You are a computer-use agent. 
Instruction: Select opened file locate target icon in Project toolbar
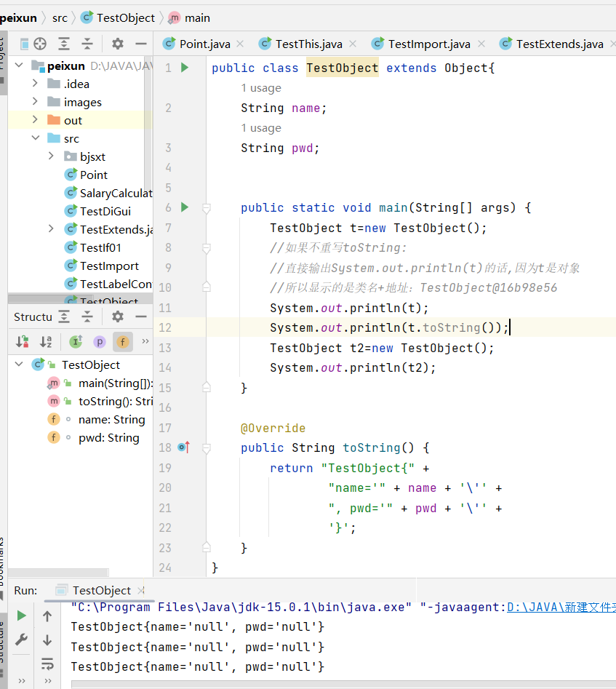pyautogui.click(x=40, y=44)
